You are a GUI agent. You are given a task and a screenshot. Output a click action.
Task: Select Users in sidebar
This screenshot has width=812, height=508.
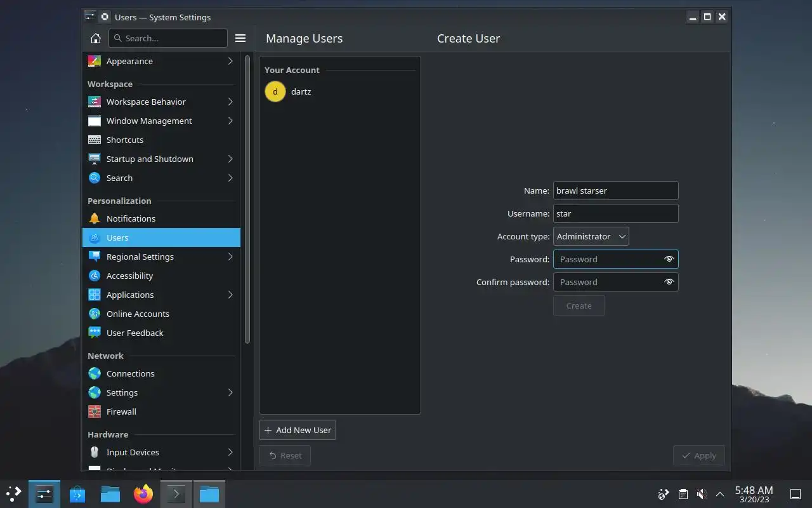pyautogui.click(x=161, y=237)
